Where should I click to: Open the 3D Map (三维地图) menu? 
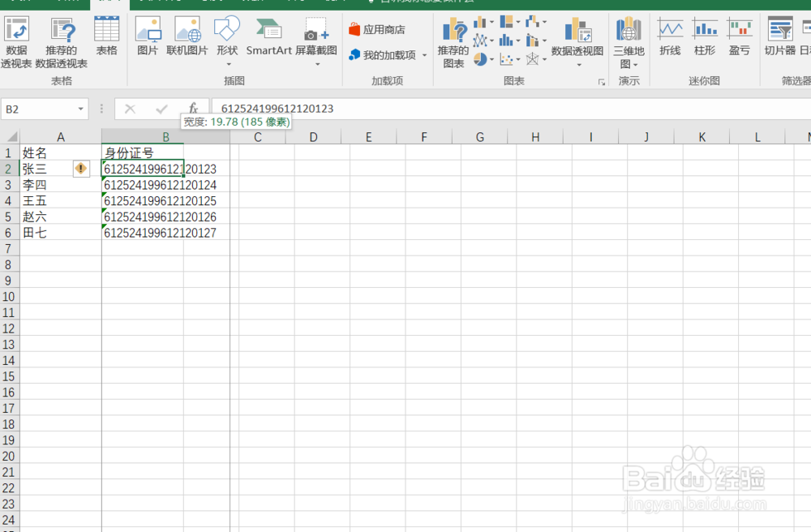click(x=629, y=42)
